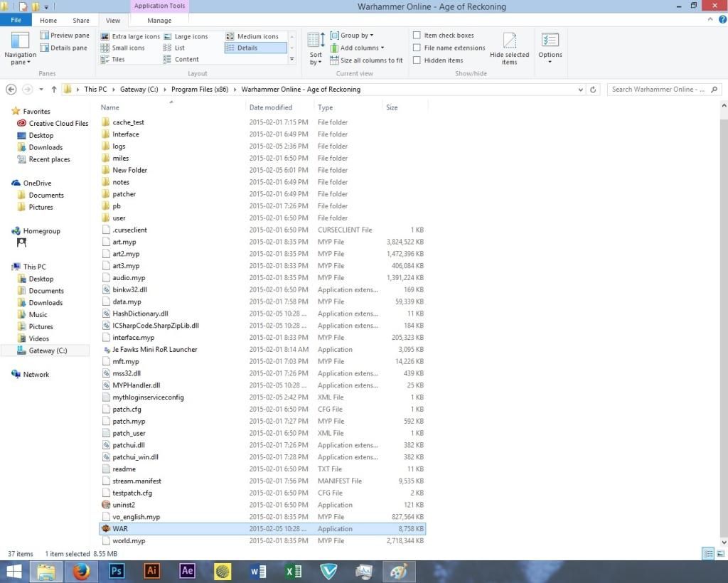Click Size all columns to fit
Image resolution: width=728 pixels, height=583 pixels.
tap(366, 60)
